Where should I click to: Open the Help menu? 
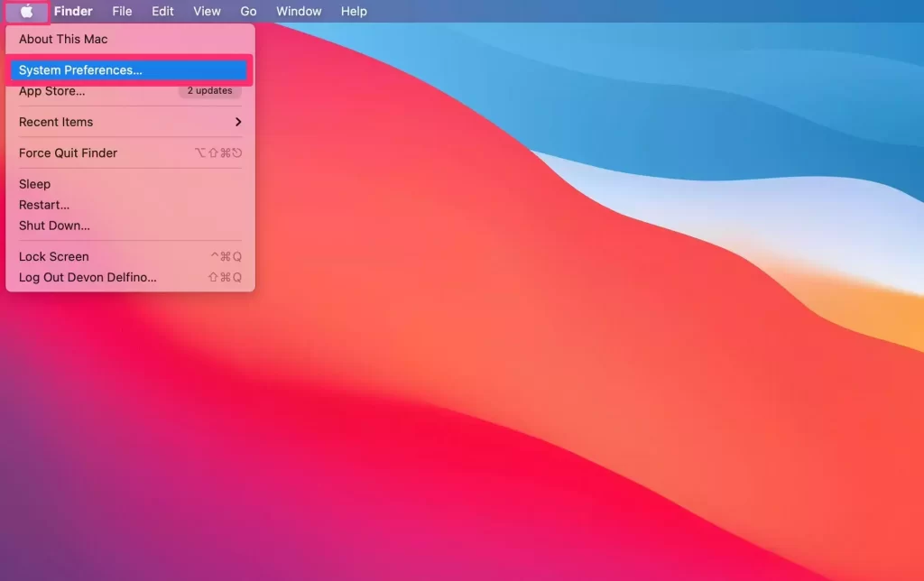click(x=354, y=12)
